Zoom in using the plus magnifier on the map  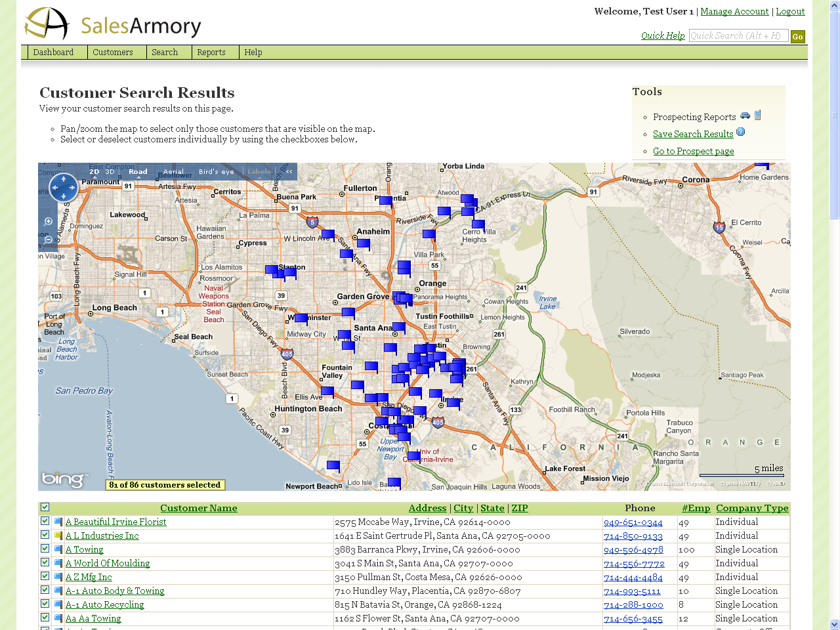pyautogui.click(x=47, y=222)
